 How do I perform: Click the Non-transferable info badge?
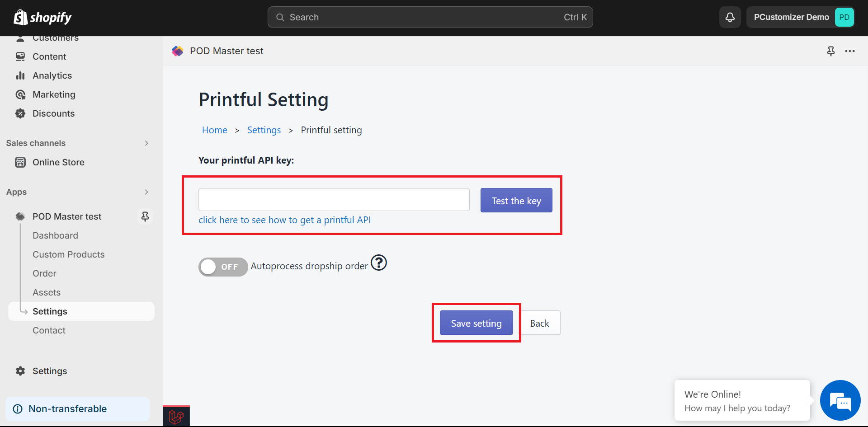tap(77, 409)
